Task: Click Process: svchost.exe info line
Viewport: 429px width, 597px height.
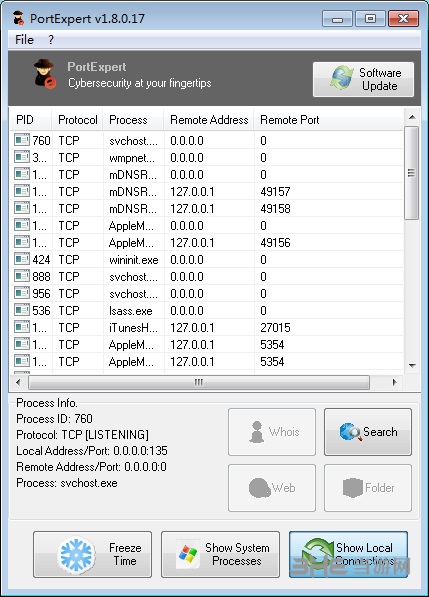Action: [x=67, y=483]
